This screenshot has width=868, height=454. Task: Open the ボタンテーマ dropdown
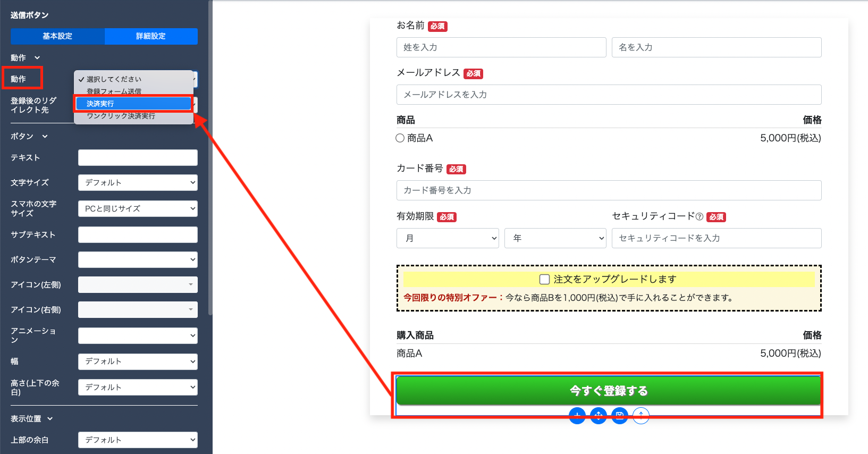click(x=138, y=259)
